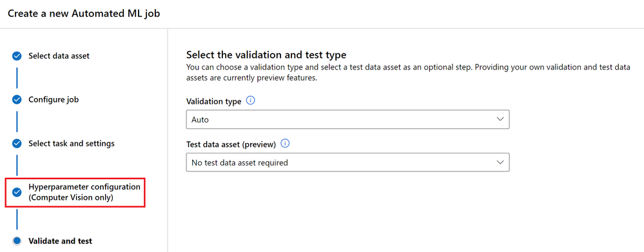Click the Configure job checkmark icon
The height and width of the screenshot is (252, 644).
tap(17, 100)
